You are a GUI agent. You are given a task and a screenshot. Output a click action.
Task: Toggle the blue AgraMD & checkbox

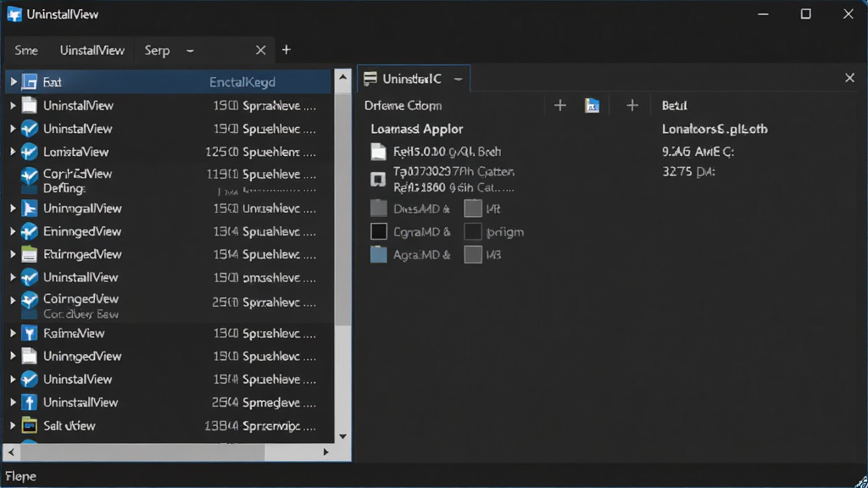tap(379, 254)
